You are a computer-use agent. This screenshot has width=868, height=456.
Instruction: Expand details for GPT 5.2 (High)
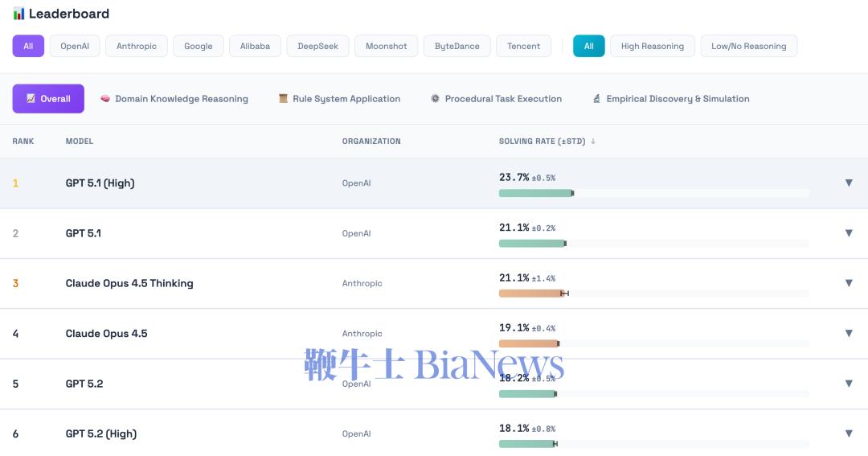pyautogui.click(x=848, y=433)
